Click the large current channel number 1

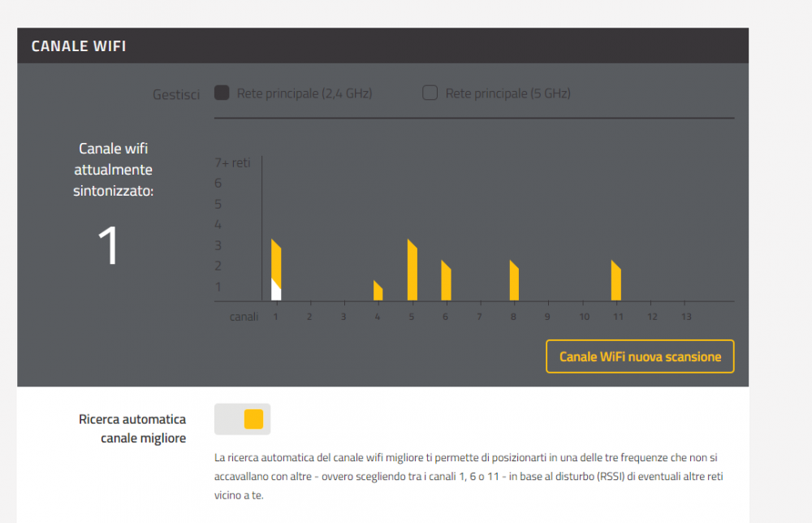click(108, 246)
